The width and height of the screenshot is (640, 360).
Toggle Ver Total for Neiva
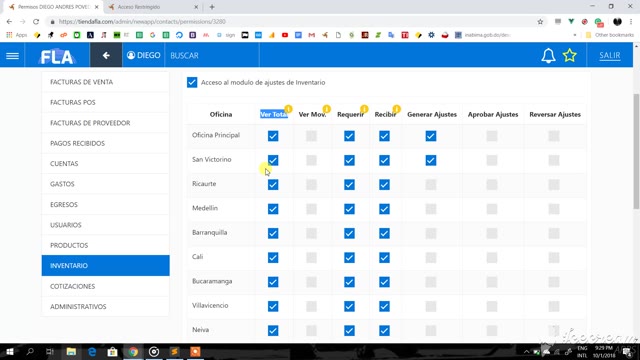click(x=273, y=331)
